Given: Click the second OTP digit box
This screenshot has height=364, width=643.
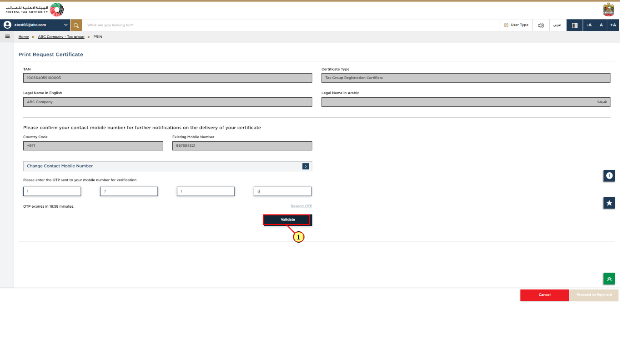Looking at the screenshot, I should coord(129,191).
